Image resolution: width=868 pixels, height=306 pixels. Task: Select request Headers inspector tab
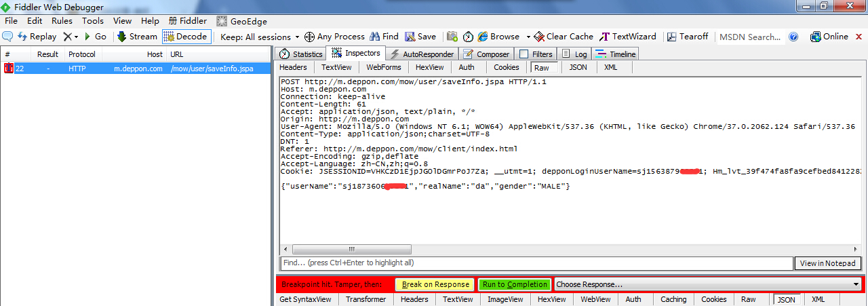(294, 67)
